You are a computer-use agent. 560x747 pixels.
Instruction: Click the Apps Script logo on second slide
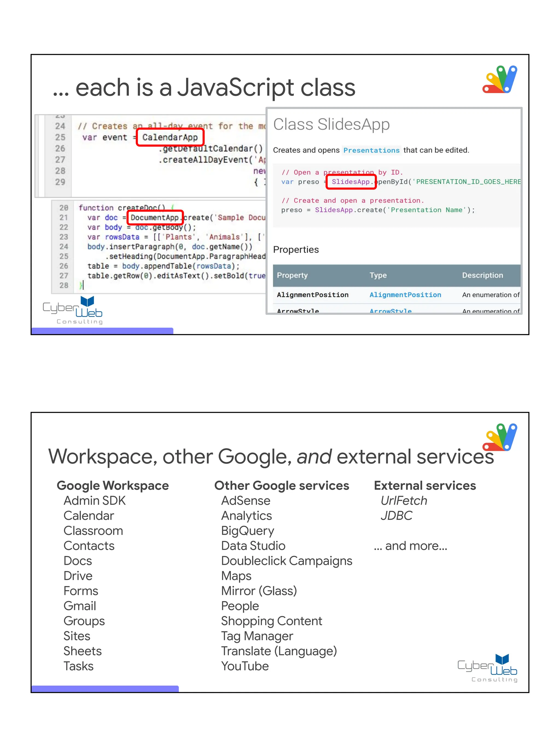point(500,437)
